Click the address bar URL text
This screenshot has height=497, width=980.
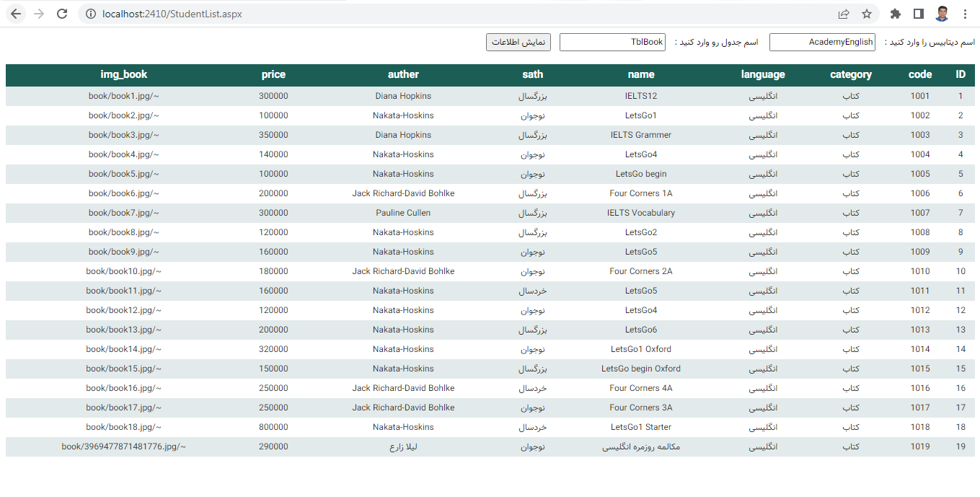click(172, 14)
